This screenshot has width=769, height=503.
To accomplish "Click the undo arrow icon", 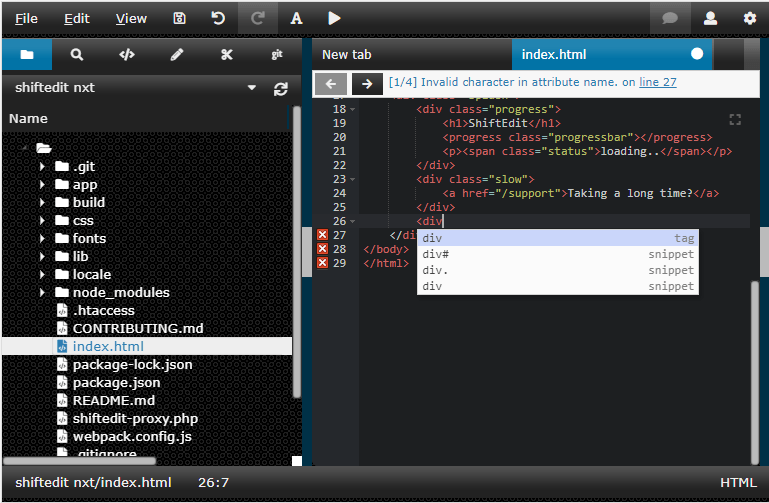I will point(218,18).
